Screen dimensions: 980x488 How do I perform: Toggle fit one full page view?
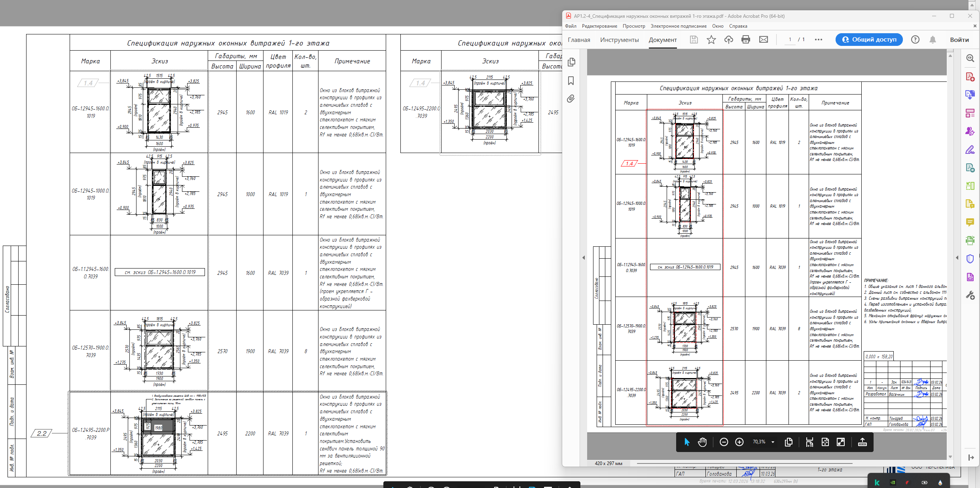(x=825, y=442)
